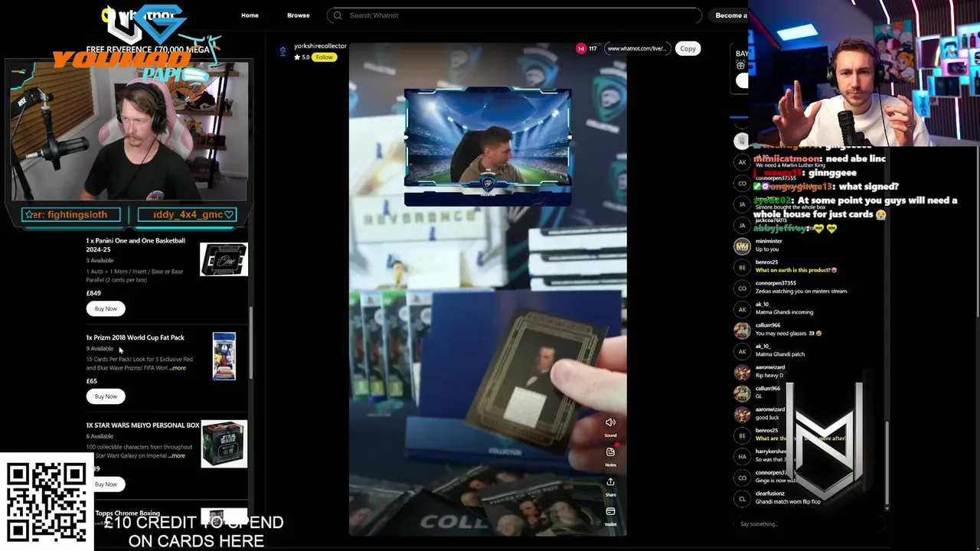Viewport: 980px width, 551px height.
Task: Click the £65 price text
Action: coord(92,381)
